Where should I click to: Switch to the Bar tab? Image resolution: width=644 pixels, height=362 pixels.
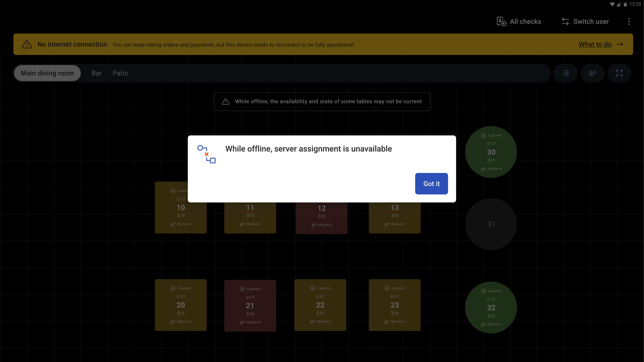click(x=96, y=73)
